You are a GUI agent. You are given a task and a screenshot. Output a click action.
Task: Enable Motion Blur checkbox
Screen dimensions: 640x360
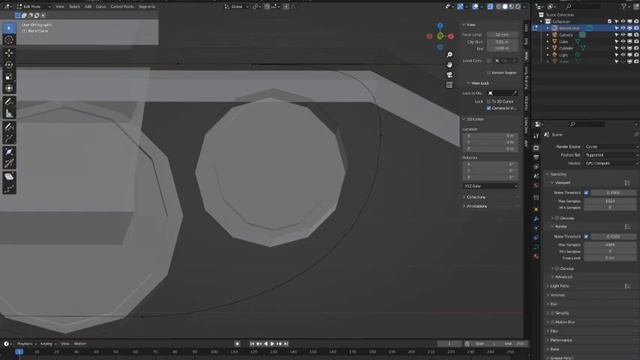tap(553, 322)
